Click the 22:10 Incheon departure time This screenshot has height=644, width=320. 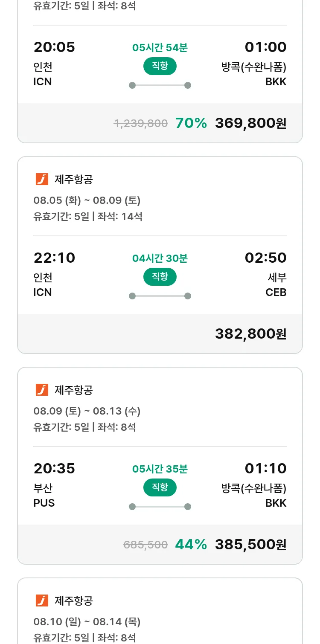click(x=54, y=258)
